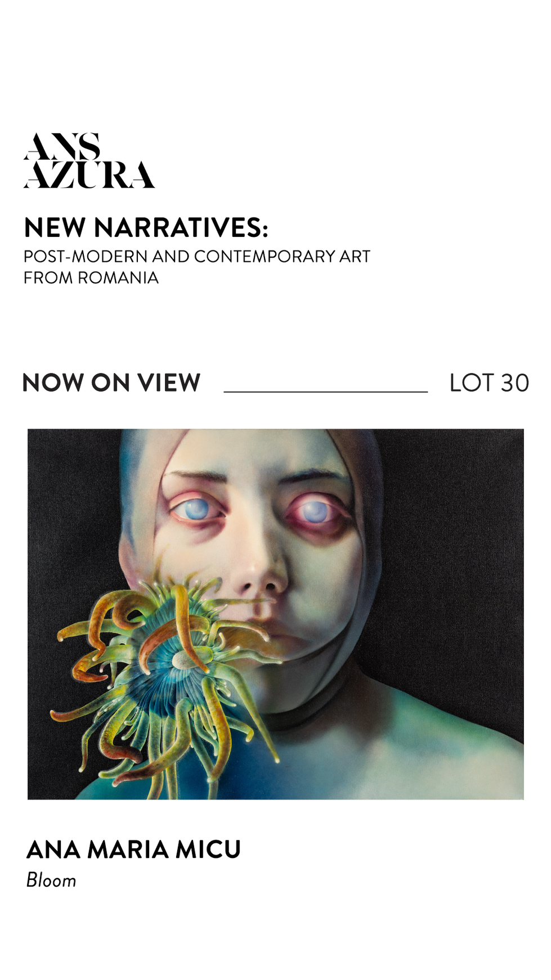Open the NEW NARRATIVES heading
The height and width of the screenshot is (980, 551).
[x=146, y=227]
